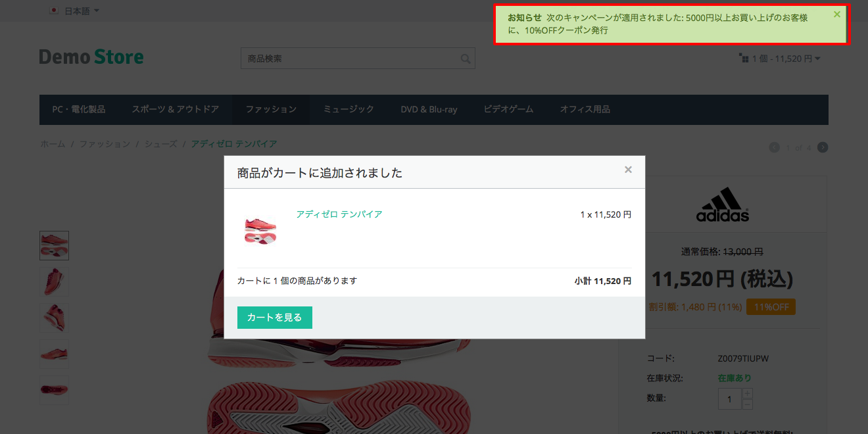
Task: Select the second product thumbnail
Action: click(x=54, y=281)
